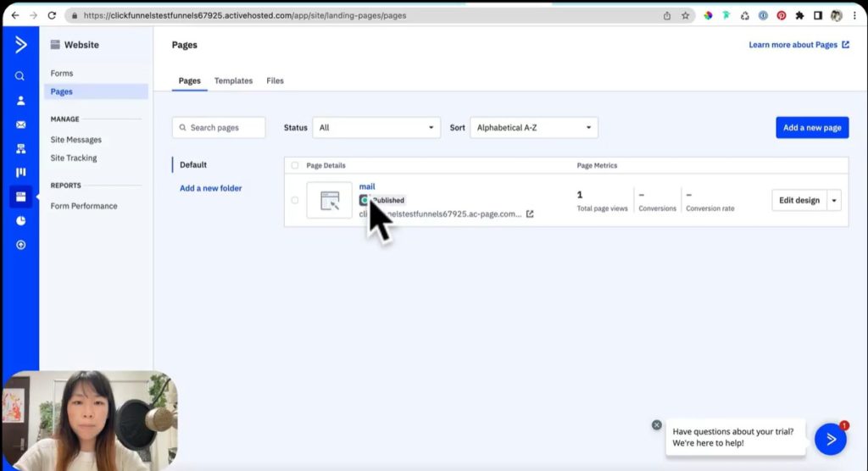Click the search icon in left sidebar

[20, 76]
